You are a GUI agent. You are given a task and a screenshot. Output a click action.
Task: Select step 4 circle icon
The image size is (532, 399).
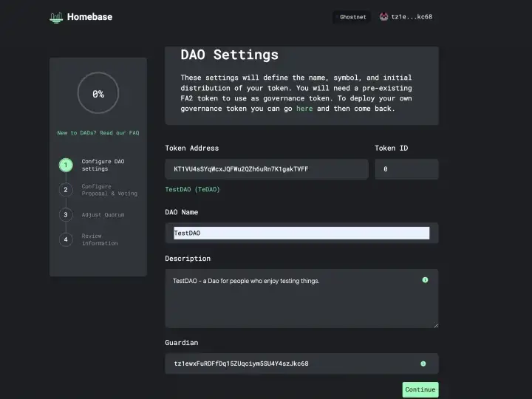point(66,239)
